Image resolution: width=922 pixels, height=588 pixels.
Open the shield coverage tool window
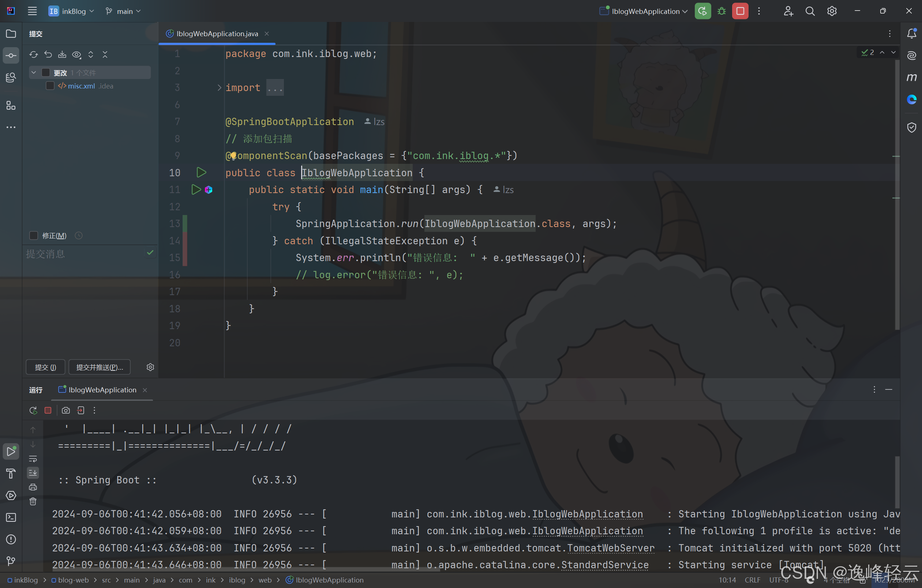click(912, 127)
